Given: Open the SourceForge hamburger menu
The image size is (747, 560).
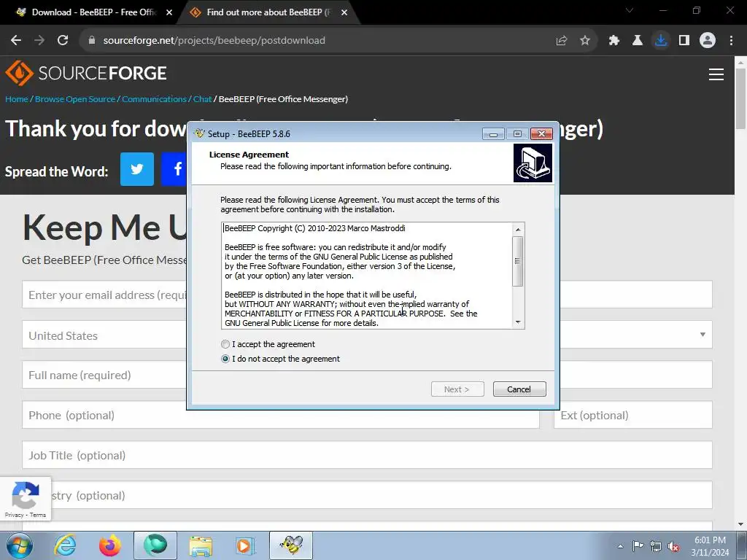Looking at the screenshot, I should (x=716, y=74).
